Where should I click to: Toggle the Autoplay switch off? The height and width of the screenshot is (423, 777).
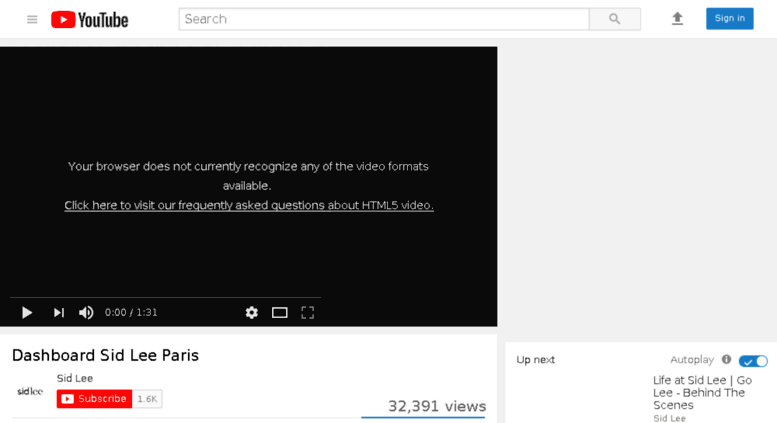pyautogui.click(x=753, y=361)
